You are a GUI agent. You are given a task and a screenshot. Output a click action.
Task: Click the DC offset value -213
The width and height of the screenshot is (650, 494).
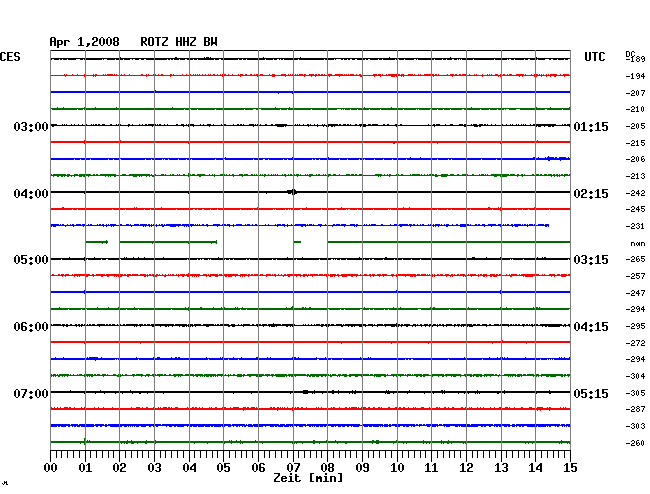pos(635,176)
